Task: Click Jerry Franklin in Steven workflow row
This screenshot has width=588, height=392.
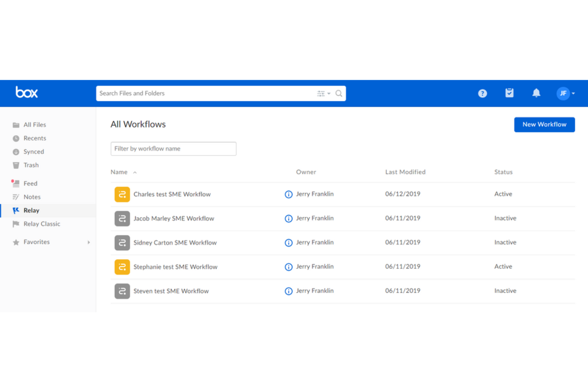Action: (x=315, y=291)
